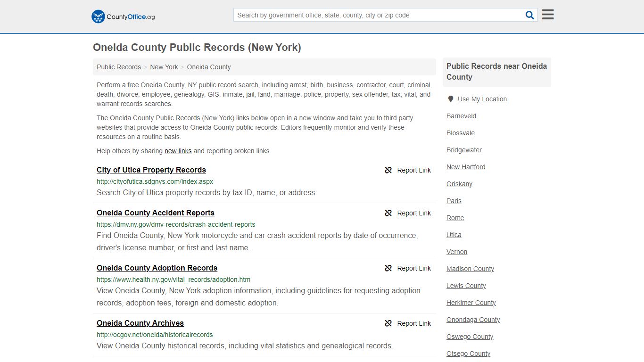Click broken-link icon for Accident Reports
This screenshot has height=362, width=644.
click(x=388, y=213)
